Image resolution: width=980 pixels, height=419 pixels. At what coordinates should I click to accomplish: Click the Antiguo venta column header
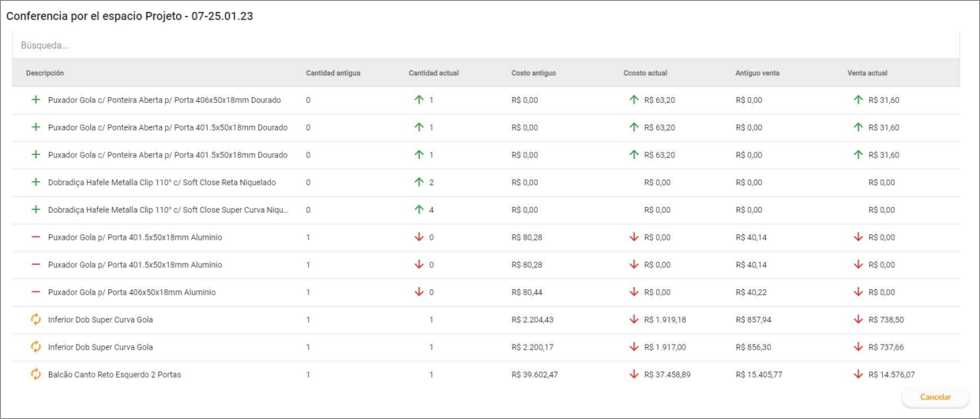point(757,74)
